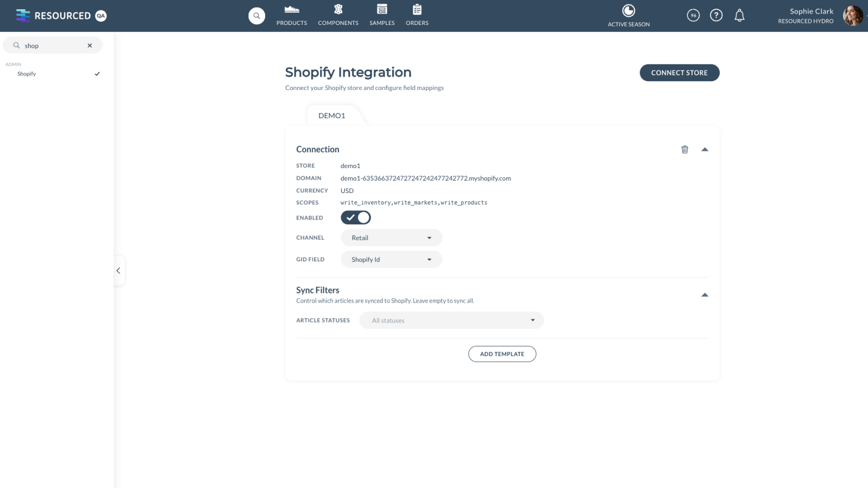Image resolution: width=868 pixels, height=488 pixels.
Task: Open the GID Field dropdown
Action: [391, 260]
